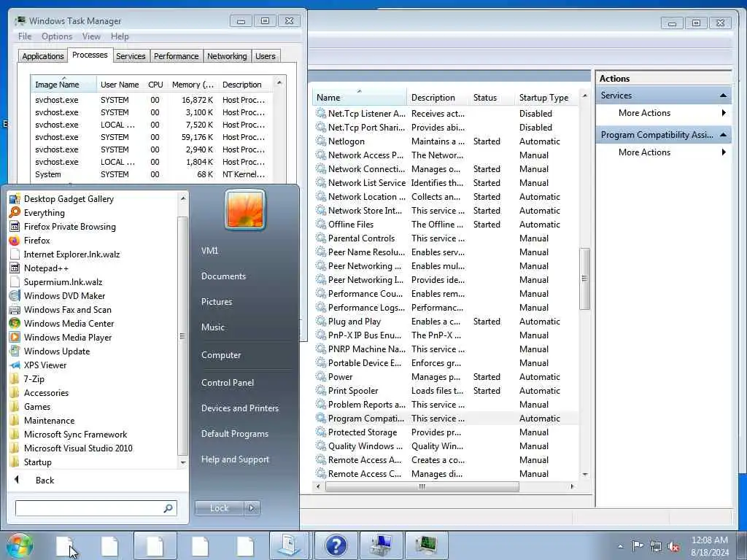Switch to Task Manager via taskbar icon
The image size is (747, 560).
tap(426, 545)
